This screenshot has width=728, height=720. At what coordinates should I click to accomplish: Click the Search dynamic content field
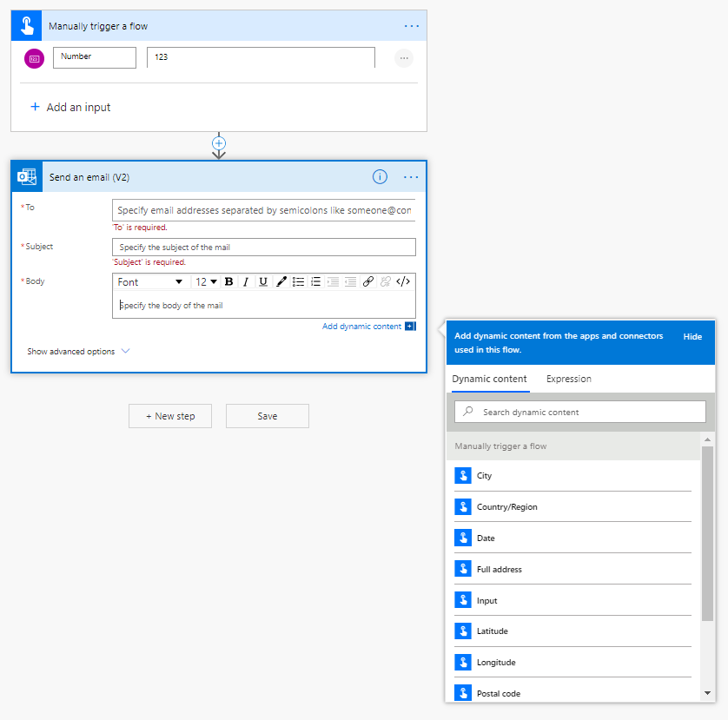579,411
